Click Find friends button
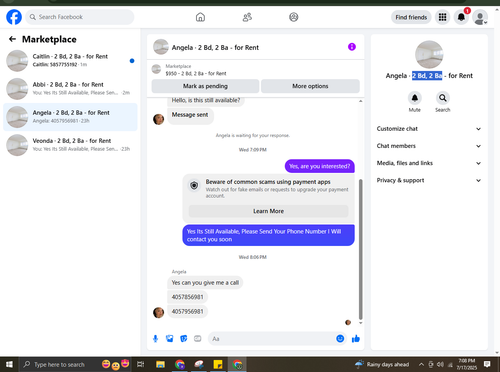Viewport: 500px width, 372px height. 411,17
